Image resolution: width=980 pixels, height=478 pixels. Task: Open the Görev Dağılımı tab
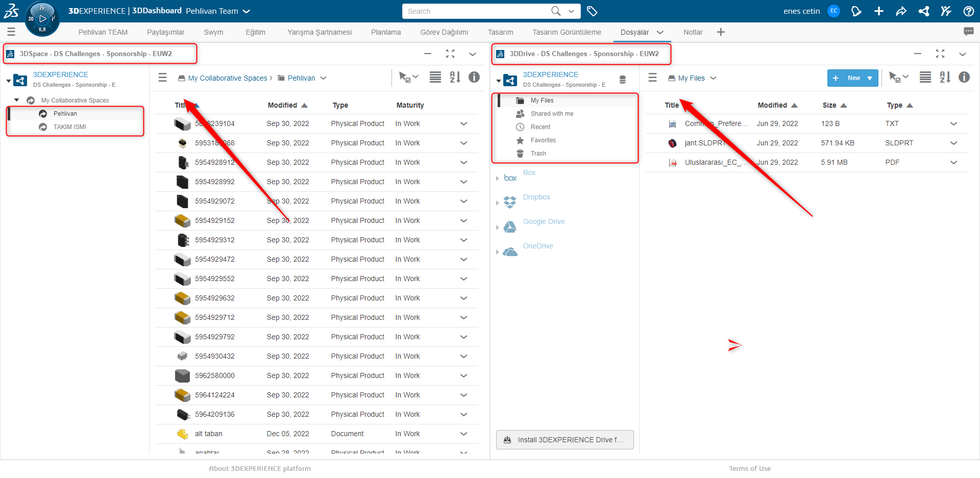[x=444, y=32]
